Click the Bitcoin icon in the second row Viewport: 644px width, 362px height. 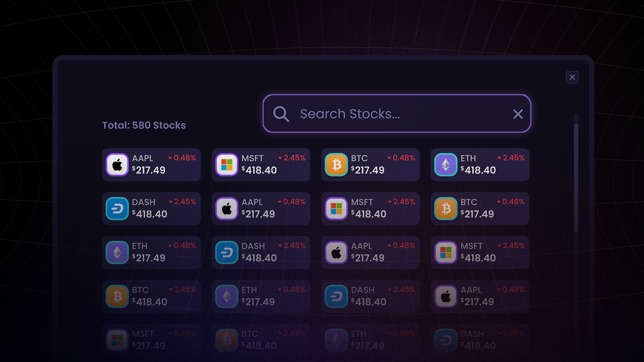coord(446,209)
